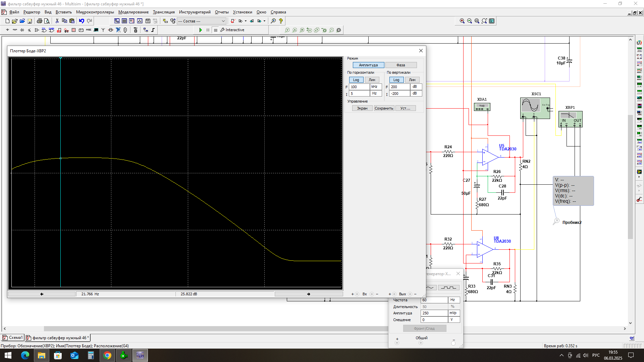Image resolution: width=644 pixels, height=362 pixels.
Task: Open the Моделирование menu
Action: [x=133, y=12]
